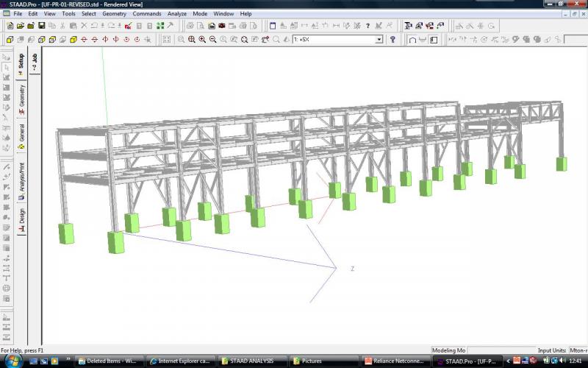This screenshot has width=588, height=368.
Task: Click the Delete (X) toolbar icon
Action: click(x=84, y=26)
